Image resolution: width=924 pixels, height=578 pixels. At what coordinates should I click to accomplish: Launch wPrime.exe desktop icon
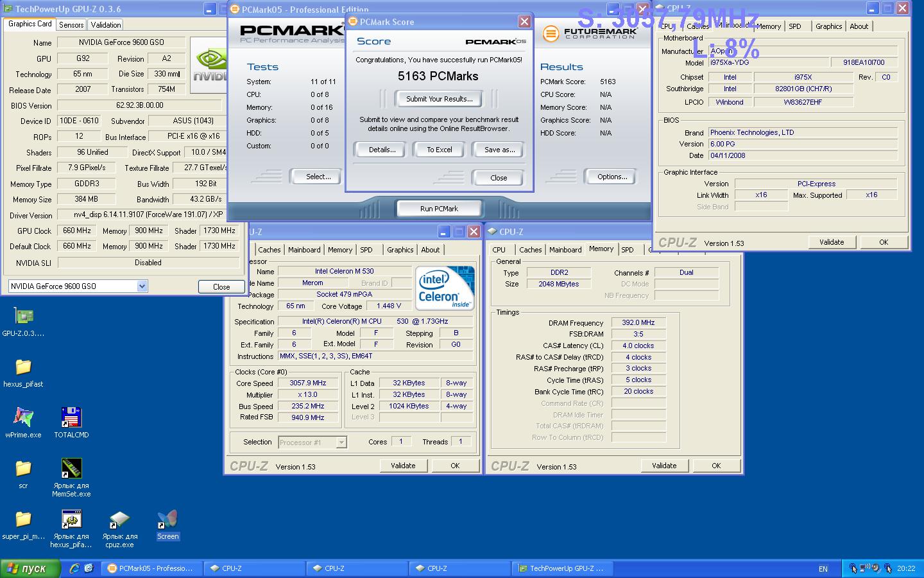(x=23, y=417)
